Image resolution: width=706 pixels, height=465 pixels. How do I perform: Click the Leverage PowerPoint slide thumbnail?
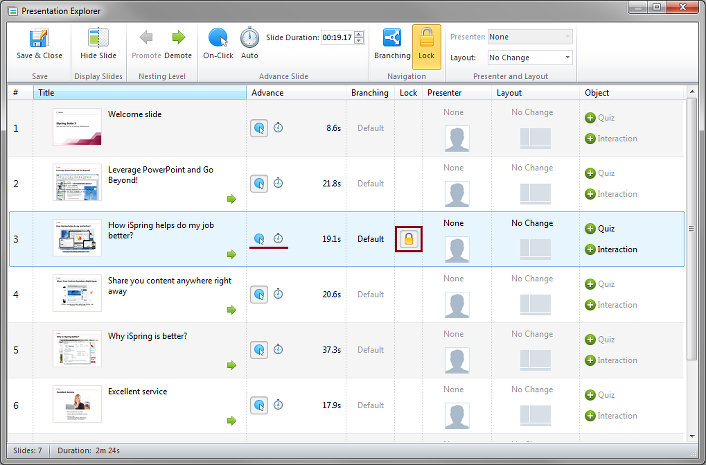pos(77,182)
